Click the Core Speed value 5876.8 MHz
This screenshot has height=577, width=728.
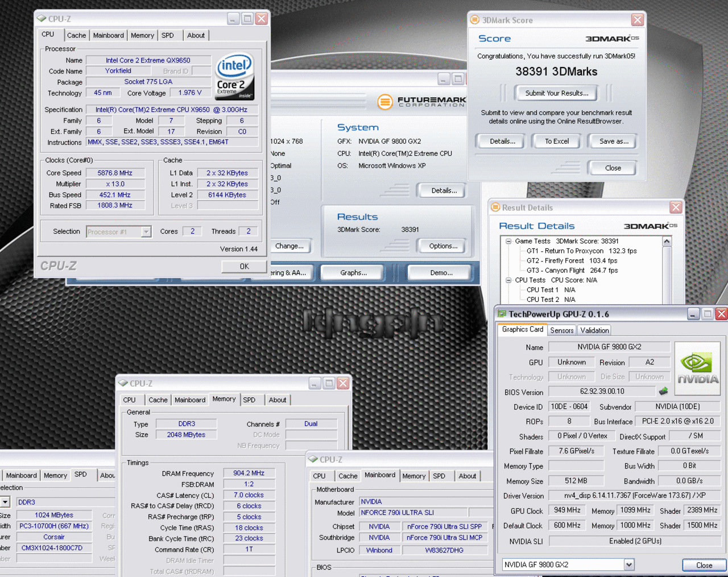[115, 173]
